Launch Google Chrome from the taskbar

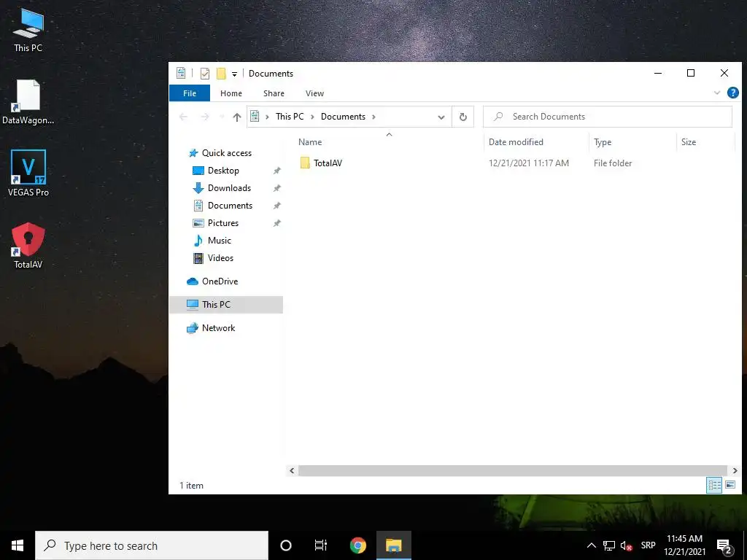[357, 545]
